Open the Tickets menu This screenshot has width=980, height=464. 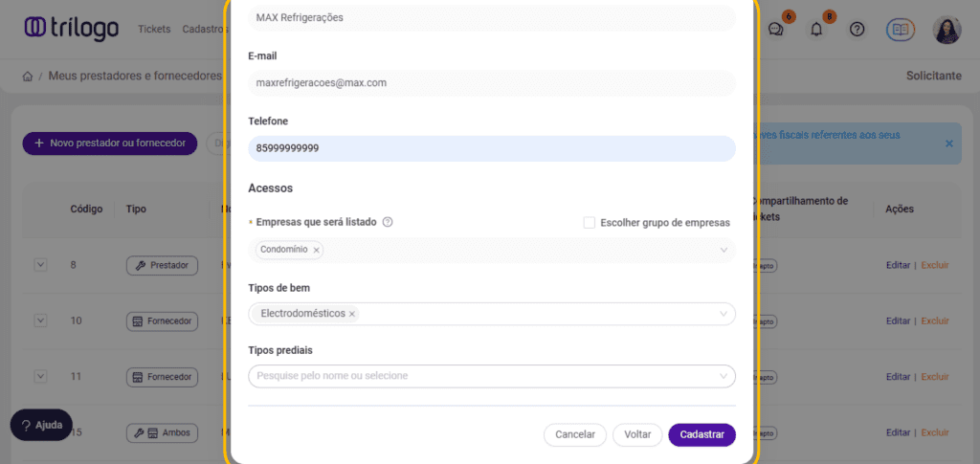[154, 29]
